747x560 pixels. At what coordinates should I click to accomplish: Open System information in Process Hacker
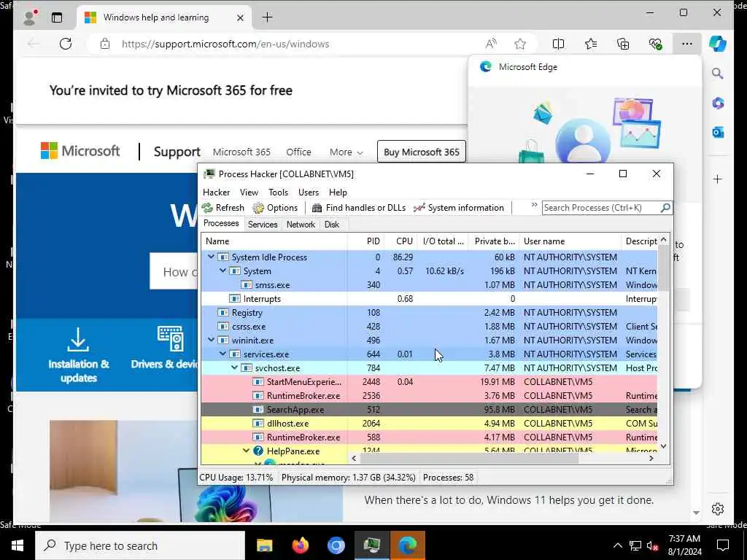click(458, 208)
